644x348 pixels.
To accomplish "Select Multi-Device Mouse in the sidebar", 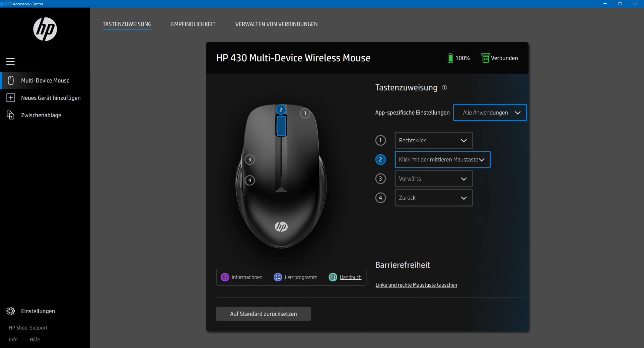I will click(x=45, y=80).
